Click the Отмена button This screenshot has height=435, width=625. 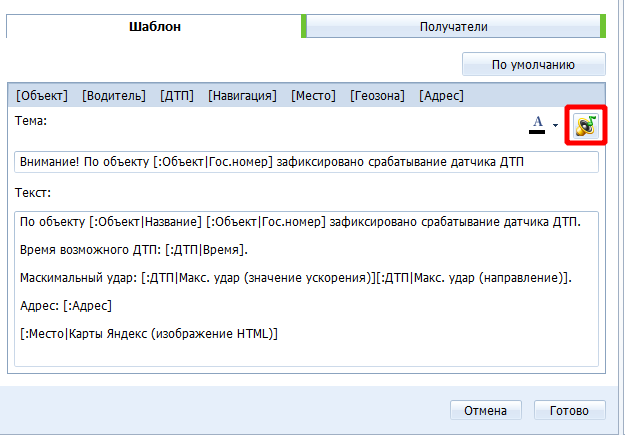pyautogui.click(x=486, y=410)
